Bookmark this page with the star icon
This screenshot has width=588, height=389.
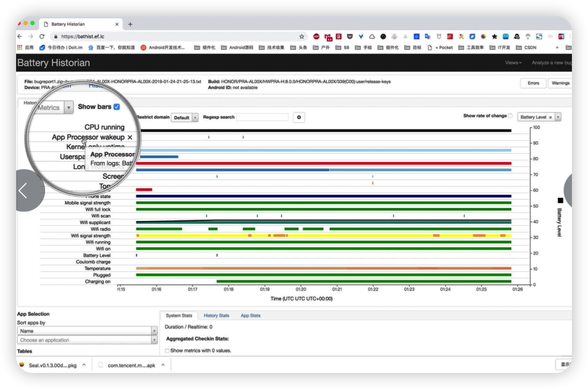[302, 37]
